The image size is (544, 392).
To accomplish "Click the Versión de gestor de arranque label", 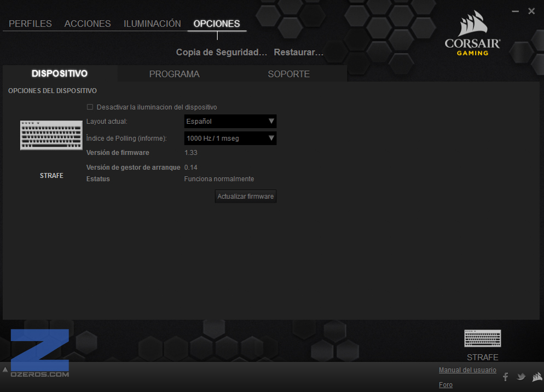I will 133,168.
